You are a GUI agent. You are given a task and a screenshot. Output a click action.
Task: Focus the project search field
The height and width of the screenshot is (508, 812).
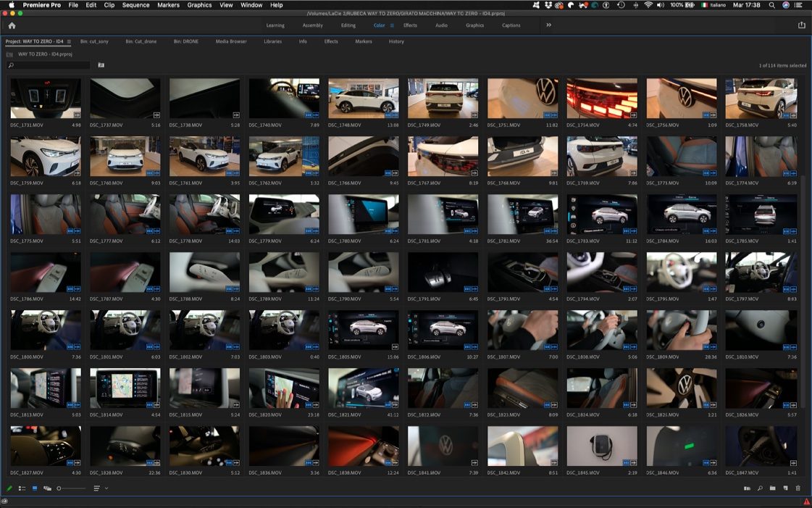click(x=49, y=65)
